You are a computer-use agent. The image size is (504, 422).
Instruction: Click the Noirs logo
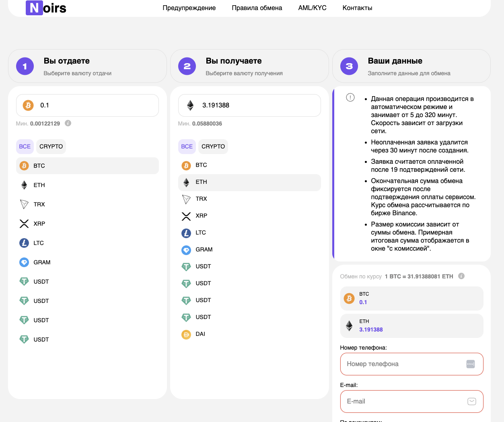click(46, 8)
